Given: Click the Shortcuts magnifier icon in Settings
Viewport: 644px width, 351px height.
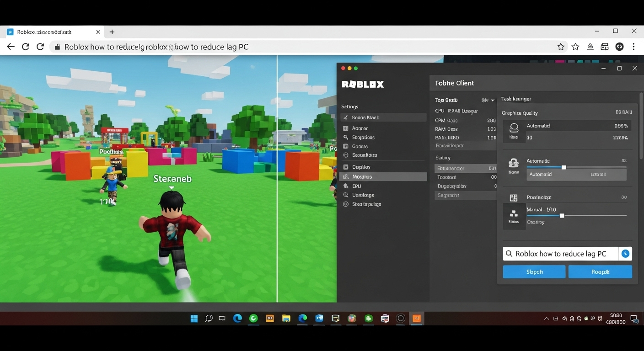Looking at the screenshot, I should click(x=346, y=137).
